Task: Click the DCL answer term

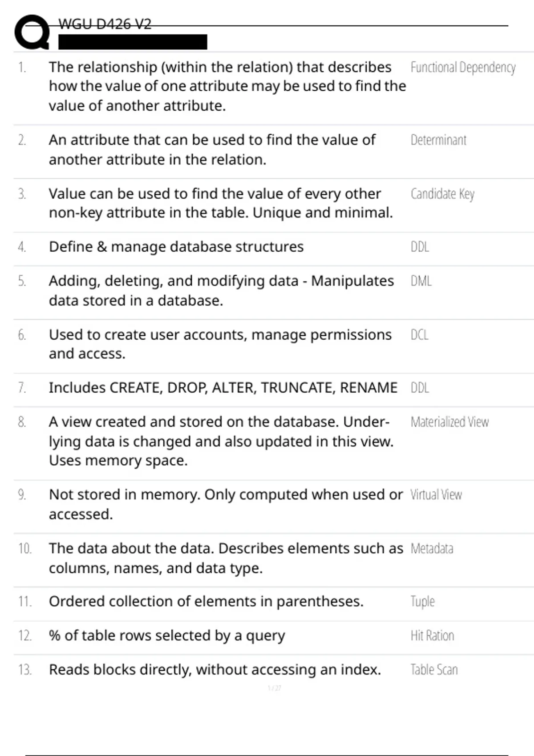Action: pyautogui.click(x=420, y=334)
